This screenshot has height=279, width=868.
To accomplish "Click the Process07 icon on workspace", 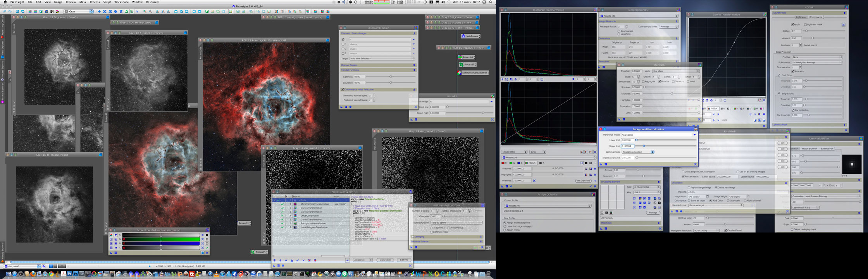I will (468, 65).
